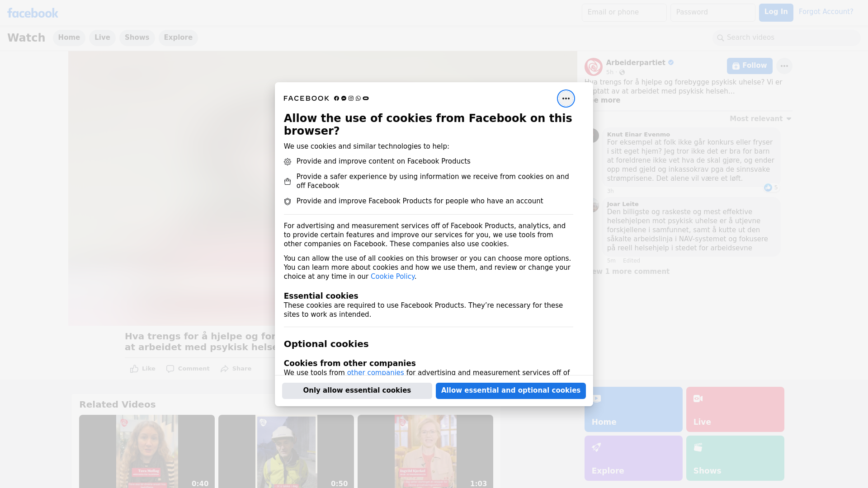Click the Email or phone field
Screen dimensions: 868x488
click(x=624, y=13)
